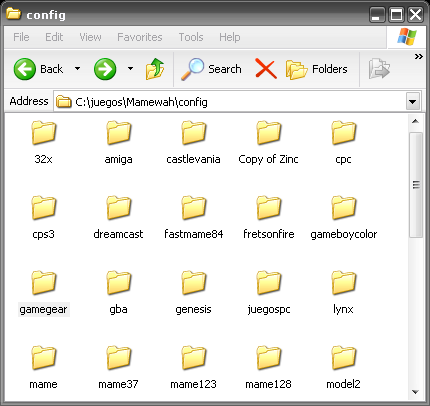430x406 pixels.
Task: Open the Favorites menu
Action: coord(140,37)
